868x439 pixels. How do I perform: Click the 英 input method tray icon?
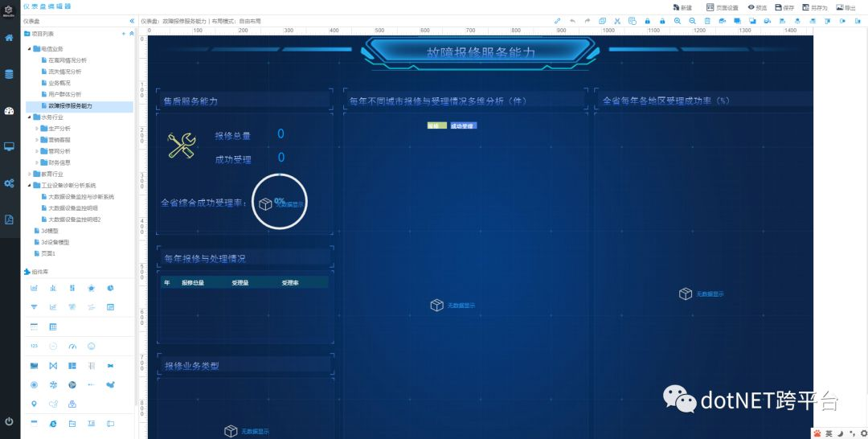coord(829,433)
